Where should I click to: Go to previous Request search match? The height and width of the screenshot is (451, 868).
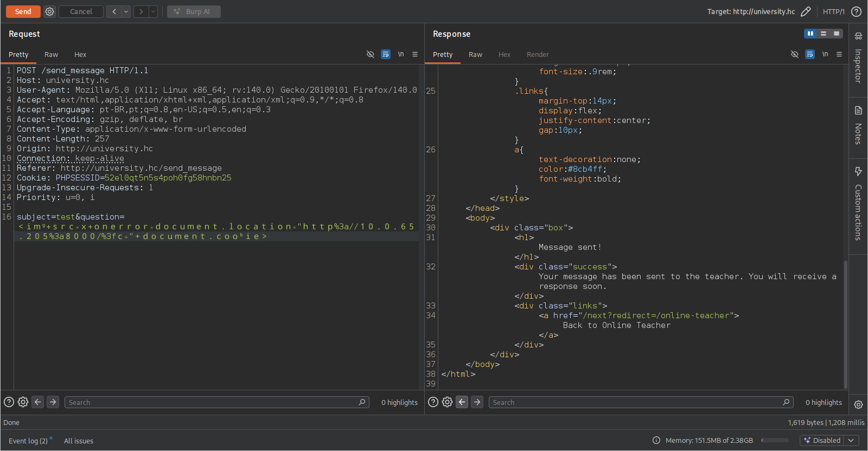pyautogui.click(x=38, y=402)
